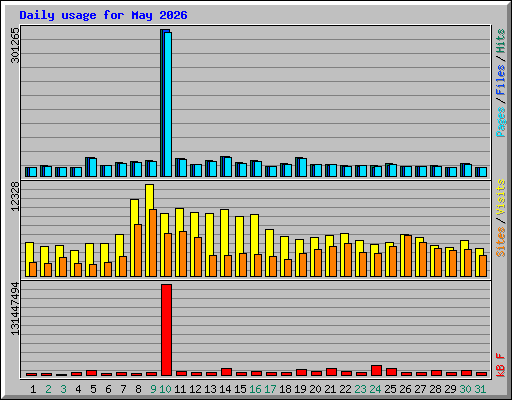Click the 12328 axis value

15,197
